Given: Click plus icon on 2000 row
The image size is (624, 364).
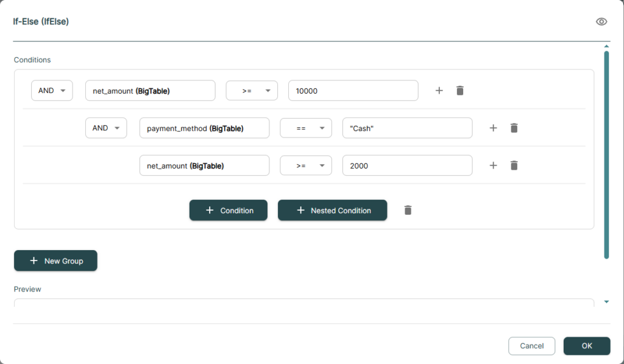Looking at the screenshot, I should pos(493,166).
